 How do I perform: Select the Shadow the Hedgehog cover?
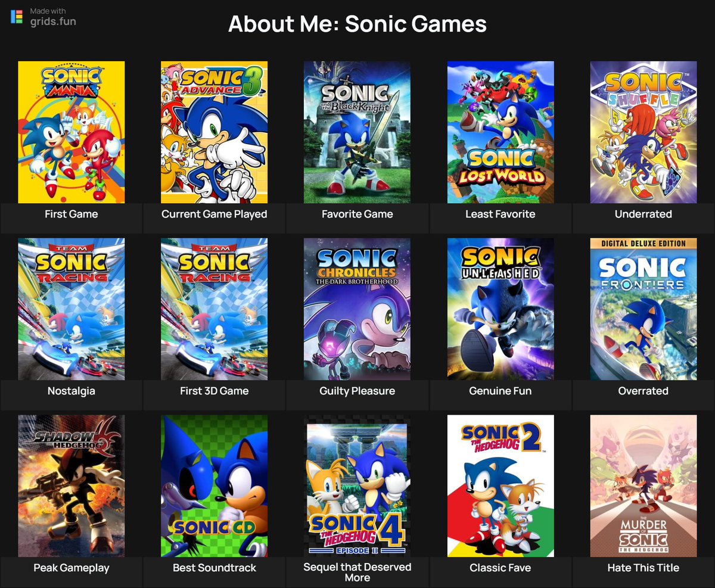point(71,486)
